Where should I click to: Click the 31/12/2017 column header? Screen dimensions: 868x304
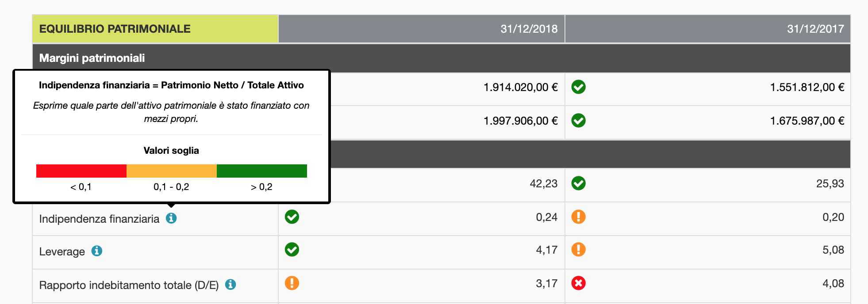coord(815,29)
